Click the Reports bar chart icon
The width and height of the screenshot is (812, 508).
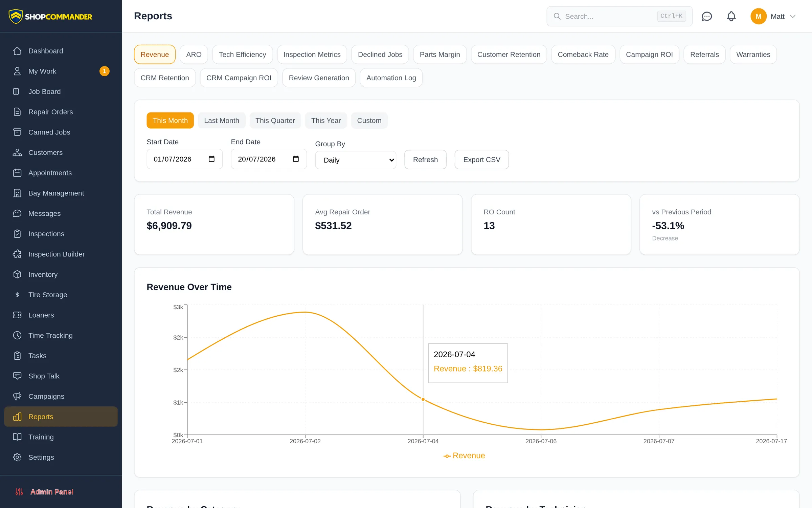(17, 417)
